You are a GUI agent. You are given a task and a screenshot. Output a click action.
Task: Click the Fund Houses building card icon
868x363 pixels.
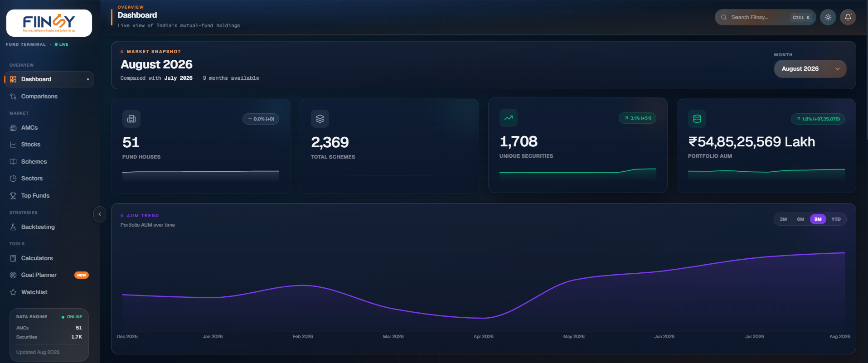click(131, 119)
